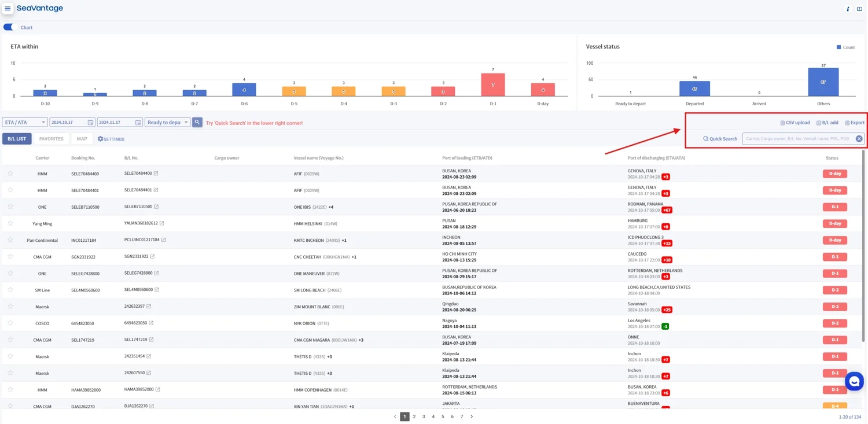Open external link icon for B/L SELE70484400

click(x=156, y=174)
